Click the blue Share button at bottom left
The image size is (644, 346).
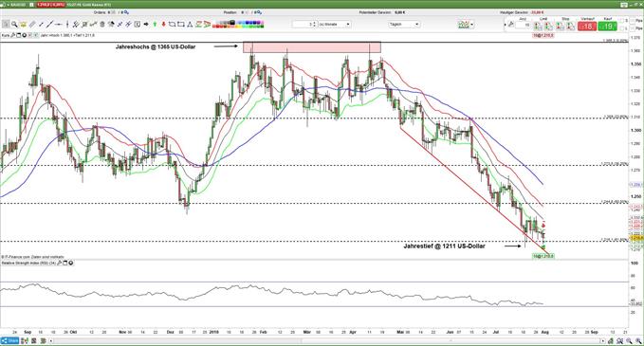point(9,340)
